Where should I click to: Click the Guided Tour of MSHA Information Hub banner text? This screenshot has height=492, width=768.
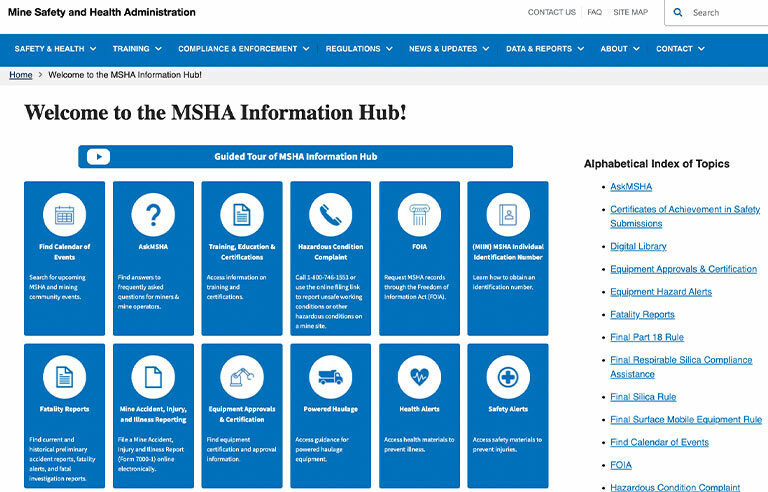296,157
